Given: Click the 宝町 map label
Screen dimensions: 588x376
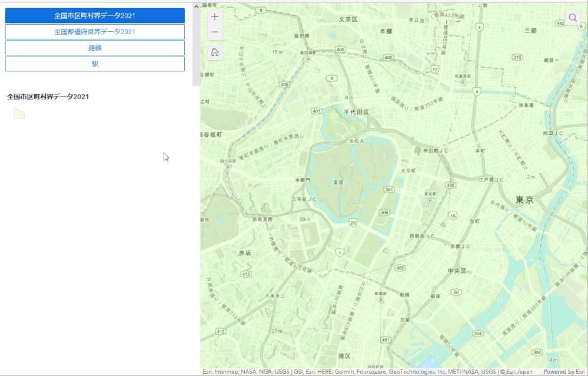Looking at the screenshot, I should tap(475, 222).
